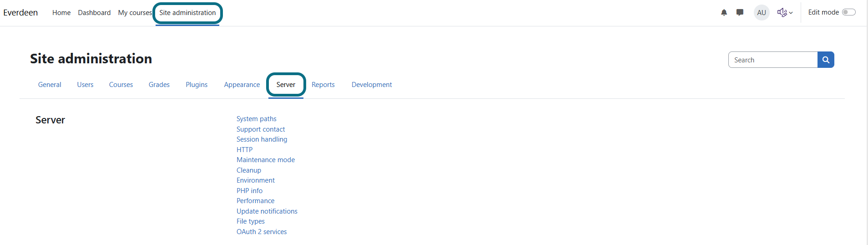Click the Site administration page heading
This screenshot has width=868, height=245.
pos(91,59)
